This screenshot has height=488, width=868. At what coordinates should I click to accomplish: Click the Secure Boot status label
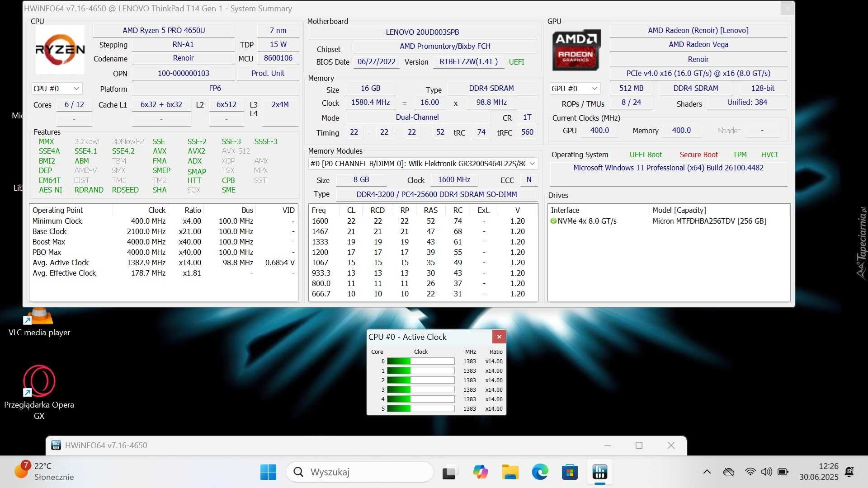click(698, 155)
